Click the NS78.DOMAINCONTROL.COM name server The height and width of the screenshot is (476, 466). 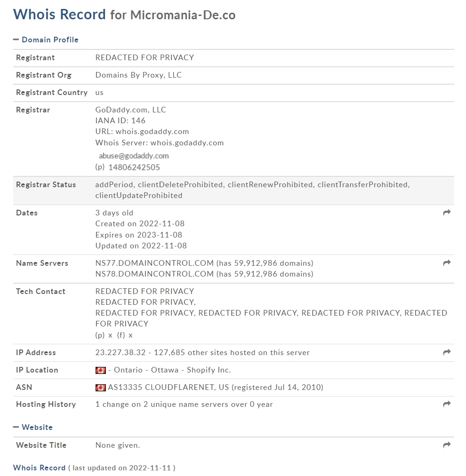pyautogui.click(x=154, y=274)
